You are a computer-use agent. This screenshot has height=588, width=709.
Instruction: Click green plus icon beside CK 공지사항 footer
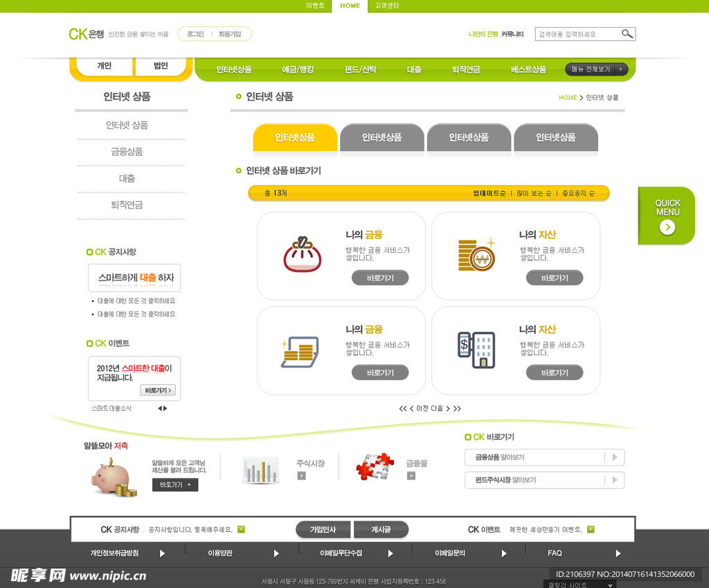coord(241,530)
